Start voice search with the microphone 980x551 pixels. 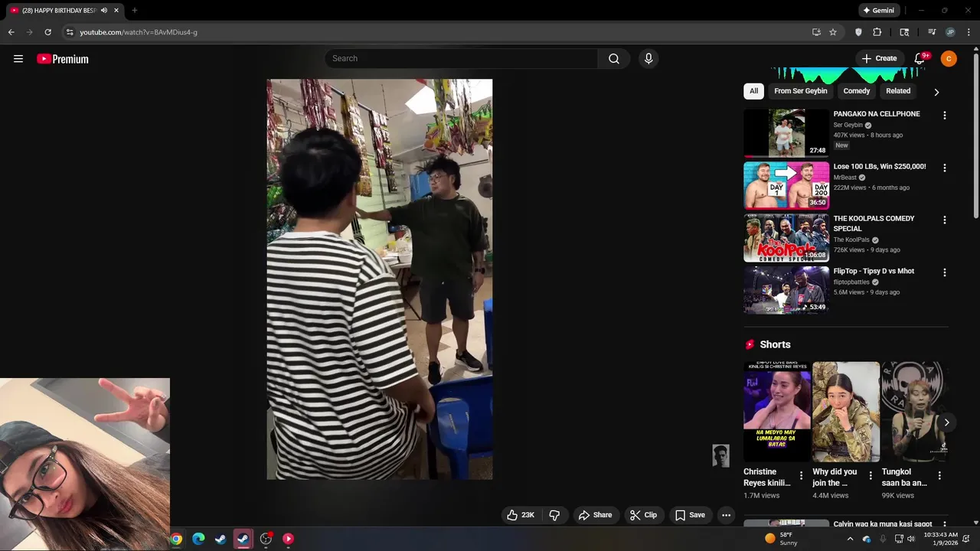point(648,59)
